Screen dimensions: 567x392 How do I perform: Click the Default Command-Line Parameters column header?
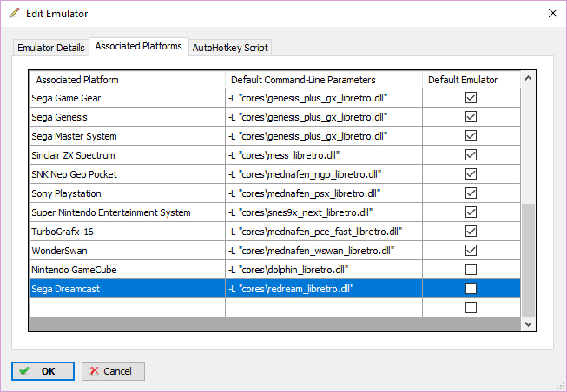324,80
